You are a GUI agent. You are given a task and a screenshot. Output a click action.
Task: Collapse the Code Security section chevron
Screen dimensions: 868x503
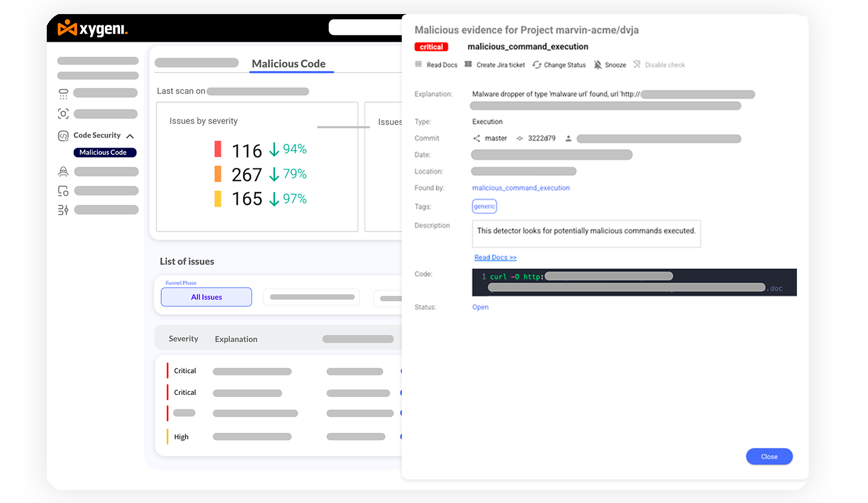[x=130, y=136]
